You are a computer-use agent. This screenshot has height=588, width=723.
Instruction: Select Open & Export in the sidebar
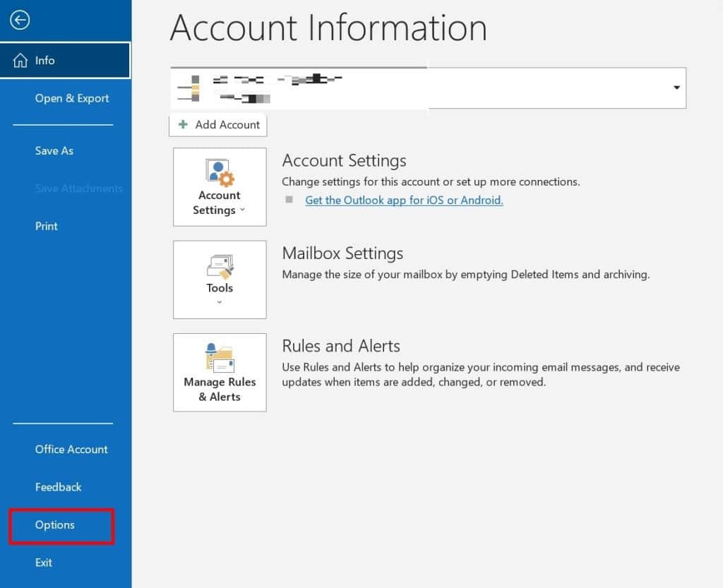(71, 98)
